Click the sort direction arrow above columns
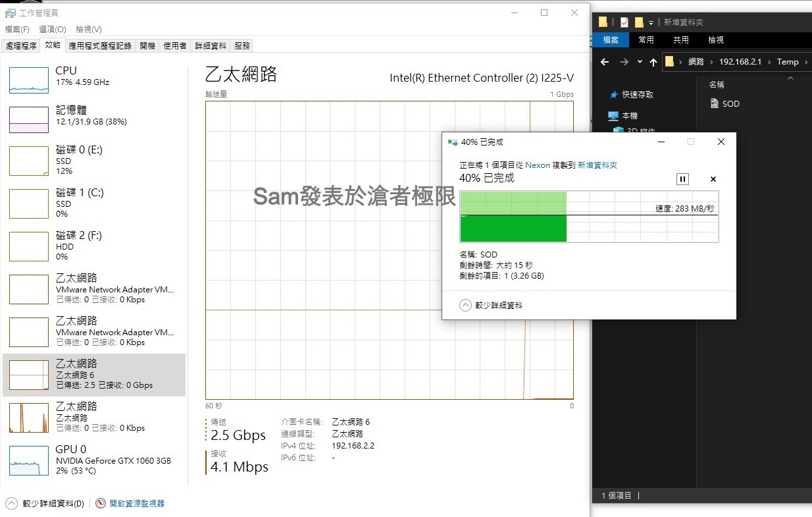Image resolution: width=812 pixels, height=517 pixels. click(x=790, y=78)
